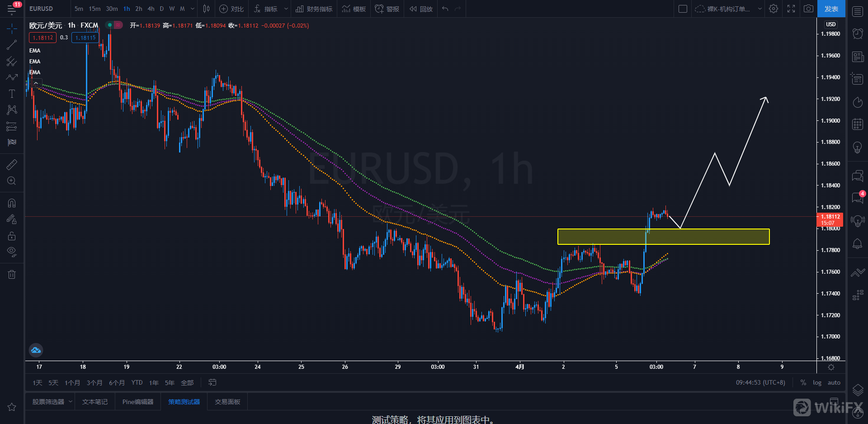868x424 pixels.
Task: Set the date range to 3个月
Action: (94, 383)
